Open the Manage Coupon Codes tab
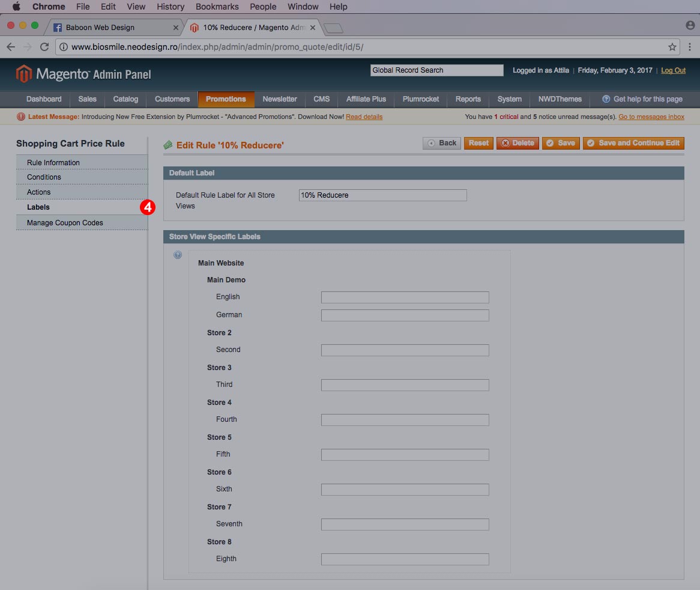The image size is (700, 590). point(65,223)
